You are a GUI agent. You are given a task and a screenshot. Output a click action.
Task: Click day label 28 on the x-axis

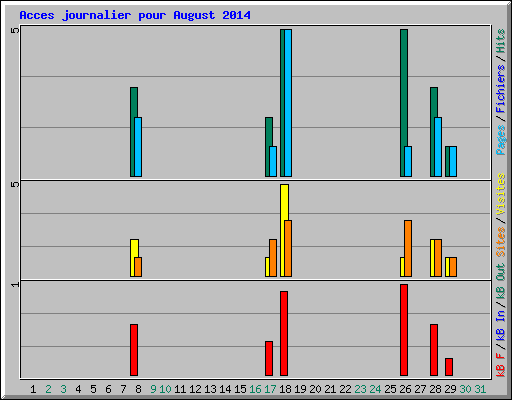point(435,389)
